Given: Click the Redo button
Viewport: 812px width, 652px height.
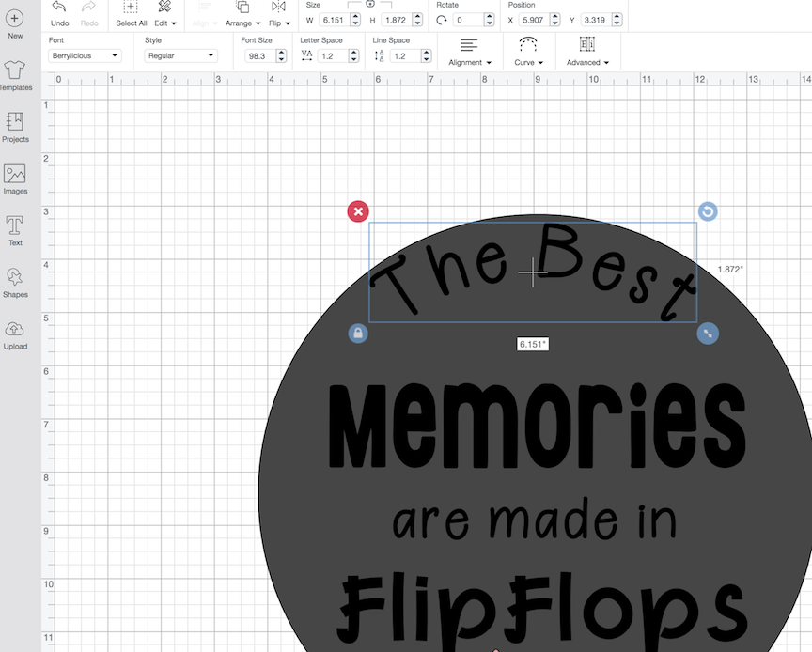Looking at the screenshot, I should (x=89, y=14).
